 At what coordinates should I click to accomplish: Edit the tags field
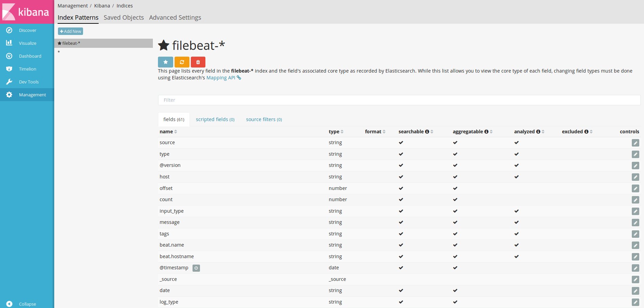636,234
